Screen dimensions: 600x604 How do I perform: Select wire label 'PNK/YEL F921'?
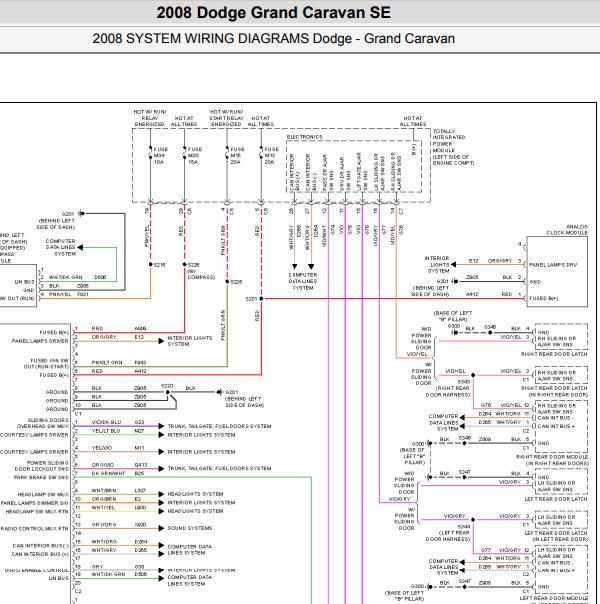point(69,294)
